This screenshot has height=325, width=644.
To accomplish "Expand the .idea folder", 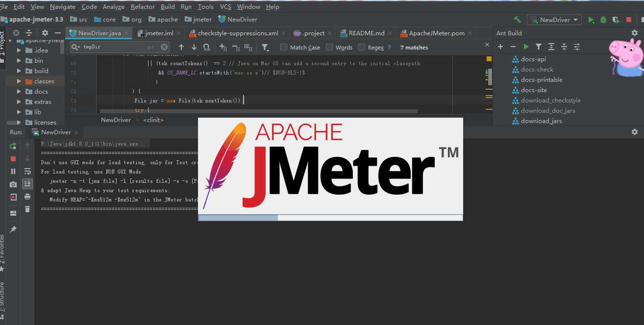I will click(19, 50).
